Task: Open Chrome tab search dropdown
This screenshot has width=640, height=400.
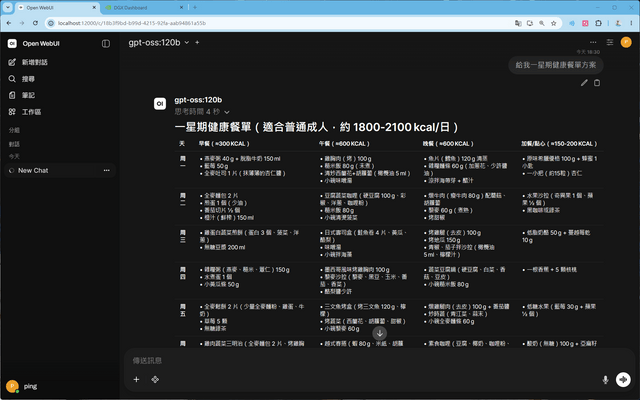Action: pos(8,7)
